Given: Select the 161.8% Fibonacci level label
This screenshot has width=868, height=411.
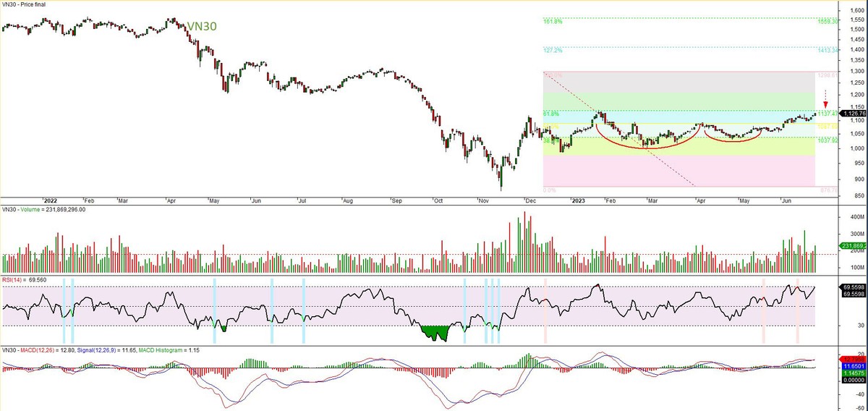Looking at the screenshot, I should point(552,22).
